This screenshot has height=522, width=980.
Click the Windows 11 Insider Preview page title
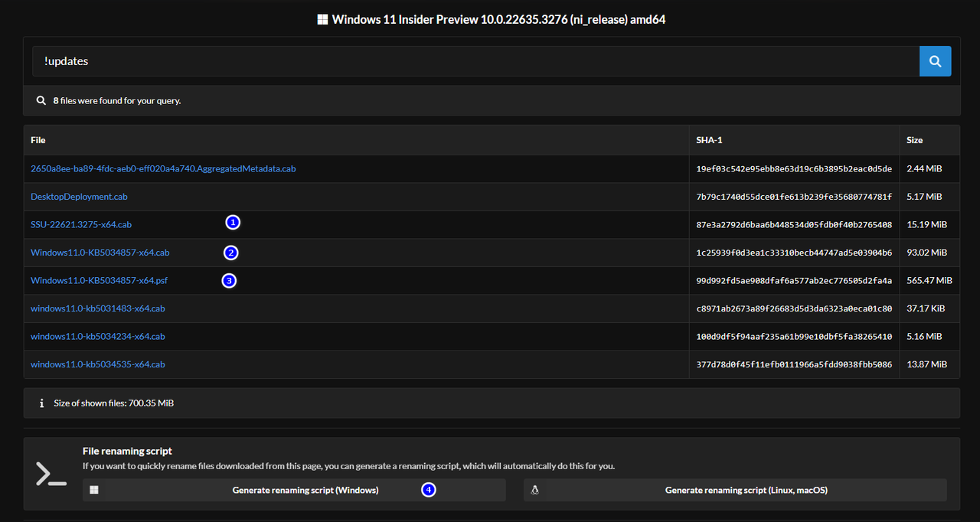pyautogui.click(x=498, y=20)
